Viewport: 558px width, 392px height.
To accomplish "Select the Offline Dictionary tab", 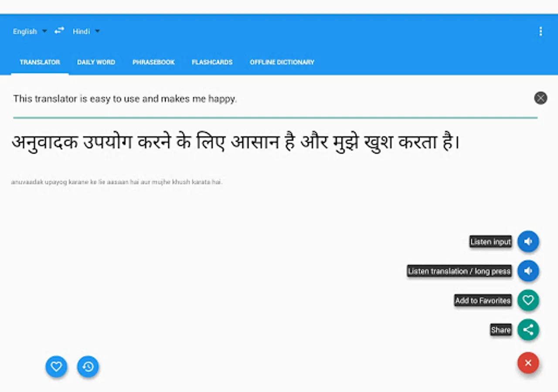I will [282, 62].
